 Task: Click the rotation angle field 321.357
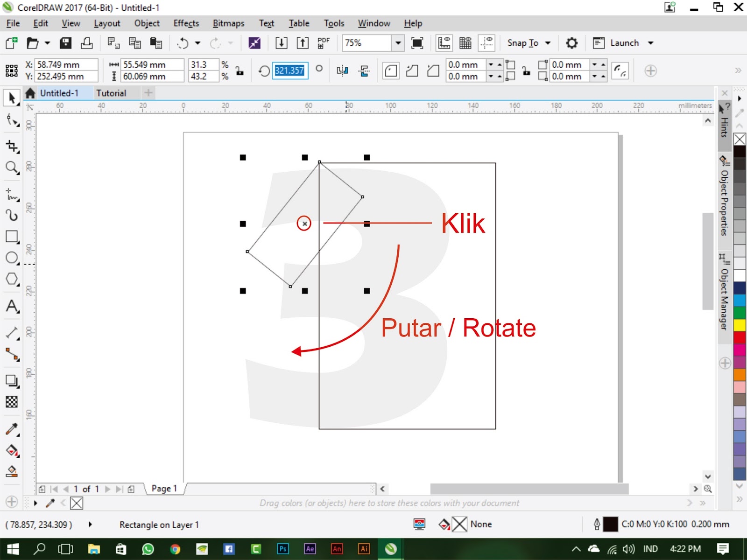[x=289, y=70]
